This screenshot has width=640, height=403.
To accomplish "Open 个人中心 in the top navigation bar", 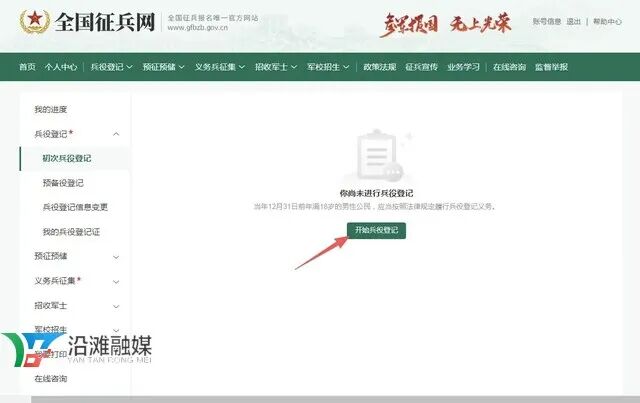I will [61, 67].
